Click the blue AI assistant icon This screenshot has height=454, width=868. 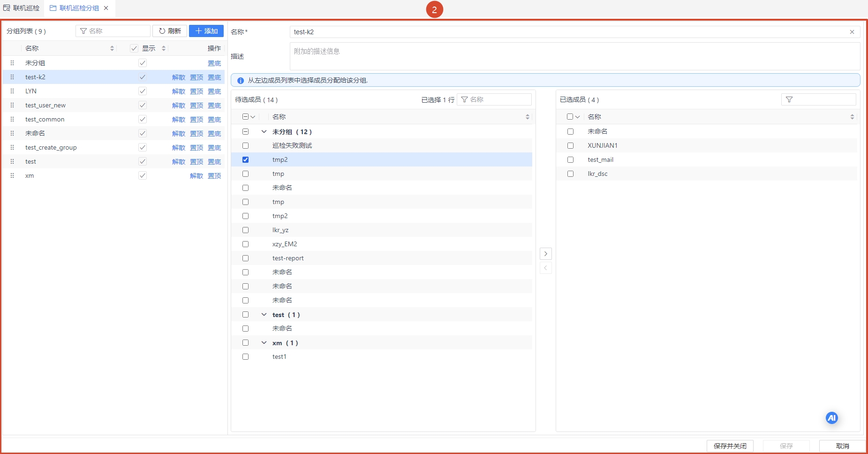coord(832,418)
